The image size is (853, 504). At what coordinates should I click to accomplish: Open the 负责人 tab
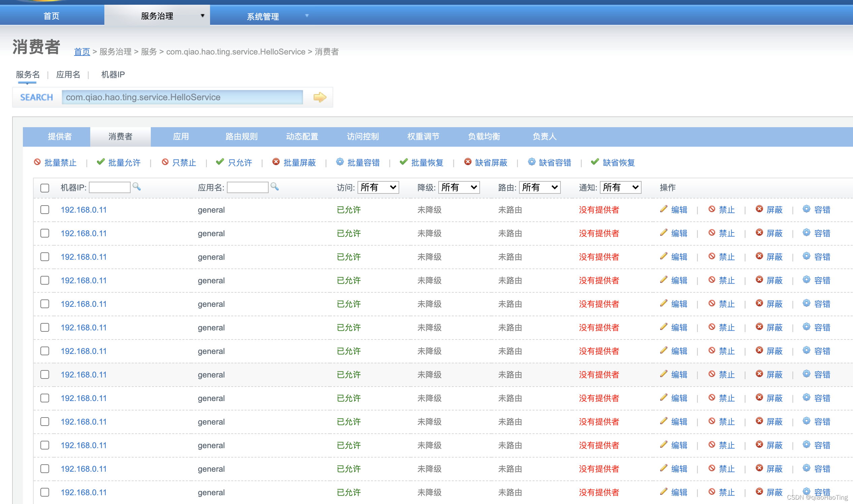545,137
